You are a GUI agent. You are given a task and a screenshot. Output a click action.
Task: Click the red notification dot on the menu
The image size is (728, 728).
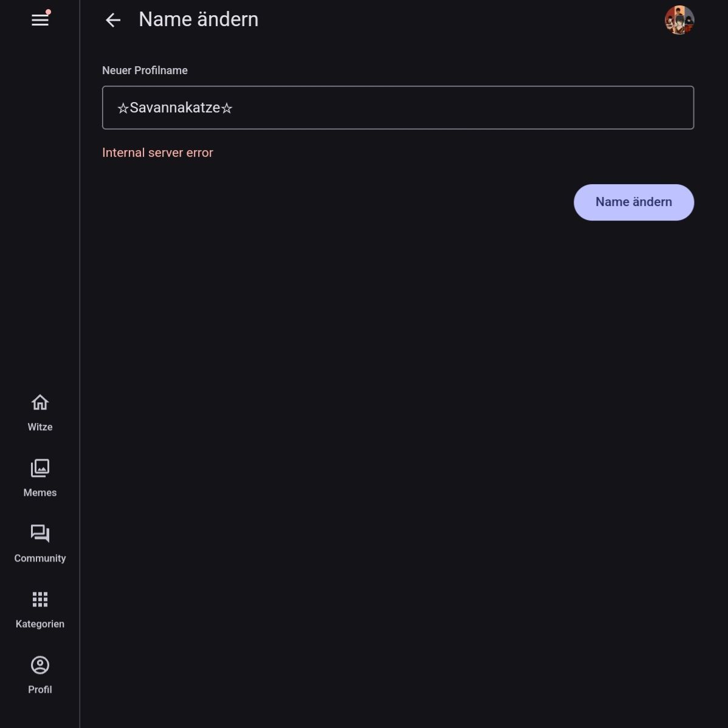48,12
